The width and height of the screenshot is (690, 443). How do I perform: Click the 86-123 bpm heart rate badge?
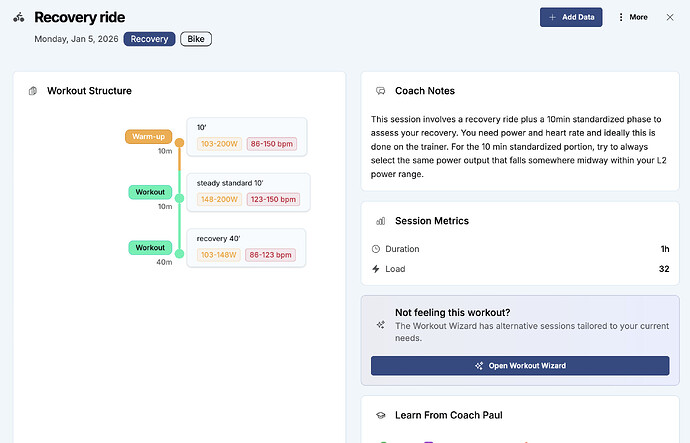(x=271, y=255)
